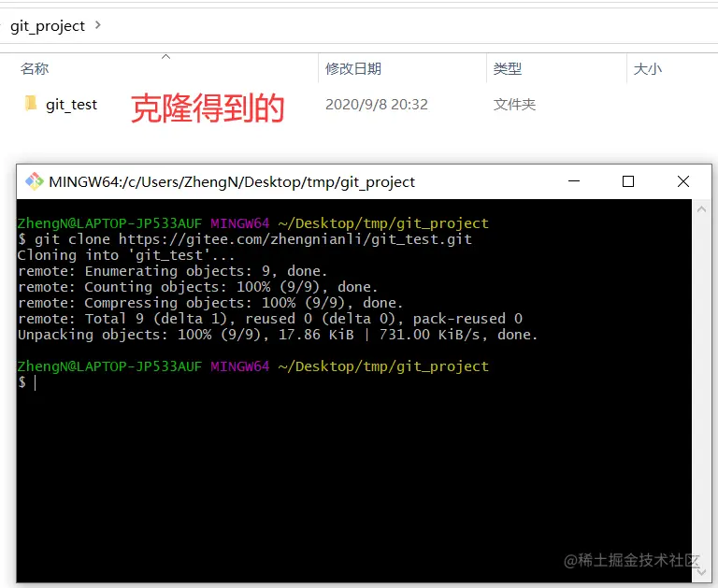718x588 pixels.
Task: Click the 2020/9/8 20:32 date cell
Action: pyautogui.click(x=377, y=105)
